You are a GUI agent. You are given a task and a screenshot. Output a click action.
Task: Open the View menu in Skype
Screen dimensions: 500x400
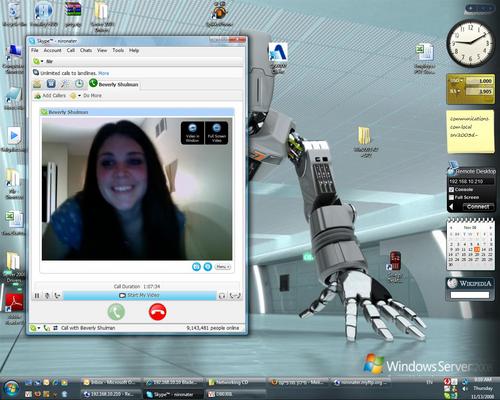coord(102,50)
